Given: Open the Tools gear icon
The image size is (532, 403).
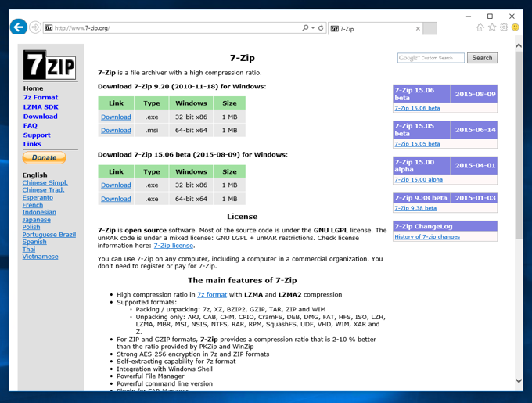Looking at the screenshot, I should (x=504, y=27).
